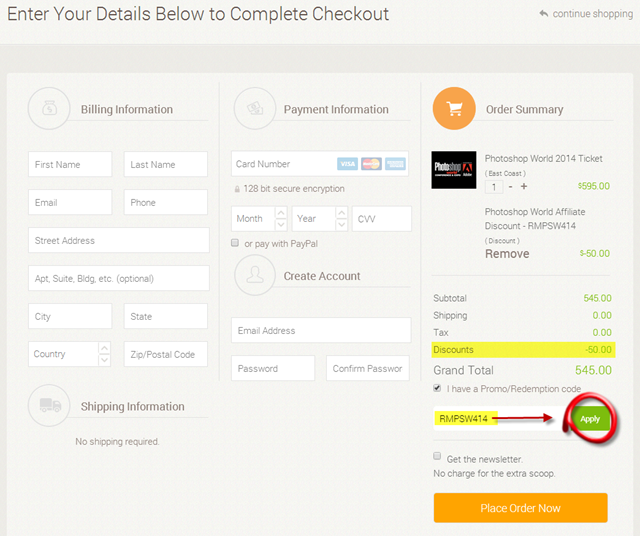Image resolution: width=640 pixels, height=536 pixels.
Task: Click the Payment Information cash icon
Action: pyautogui.click(x=254, y=108)
